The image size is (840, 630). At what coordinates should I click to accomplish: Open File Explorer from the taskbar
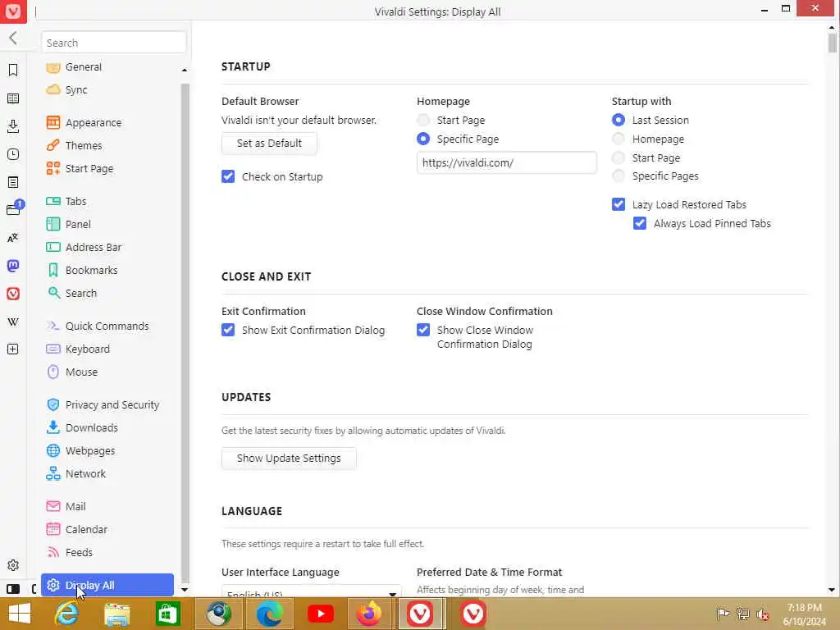(x=116, y=614)
